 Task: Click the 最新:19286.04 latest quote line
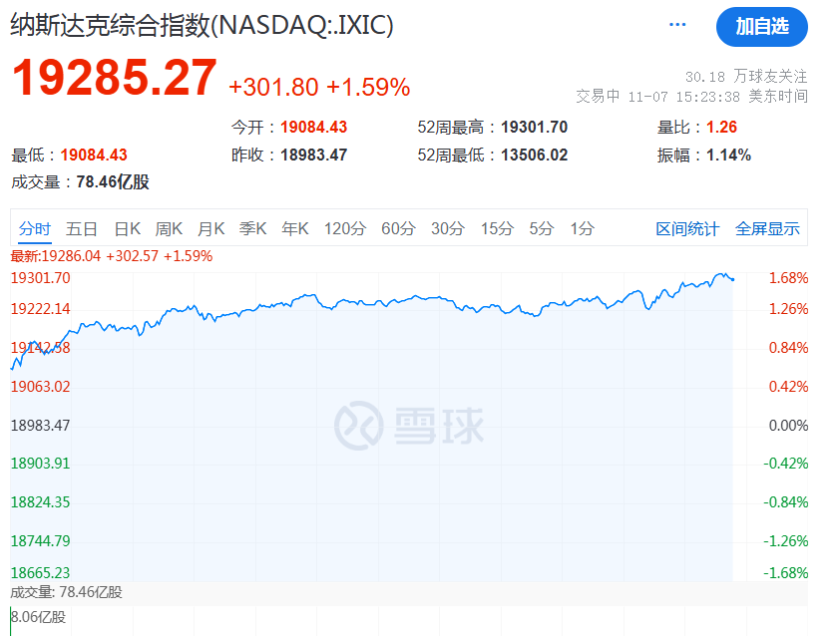[112, 256]
